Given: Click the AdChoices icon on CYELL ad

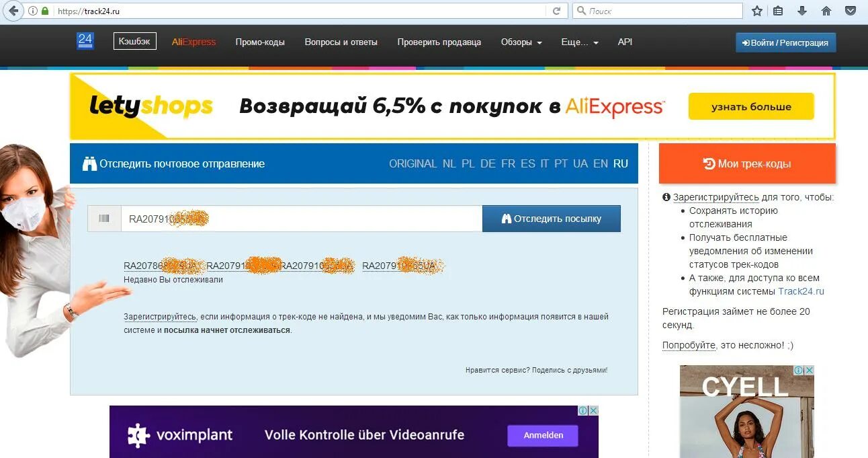Looking at the screenshot, I should (799, 371).
